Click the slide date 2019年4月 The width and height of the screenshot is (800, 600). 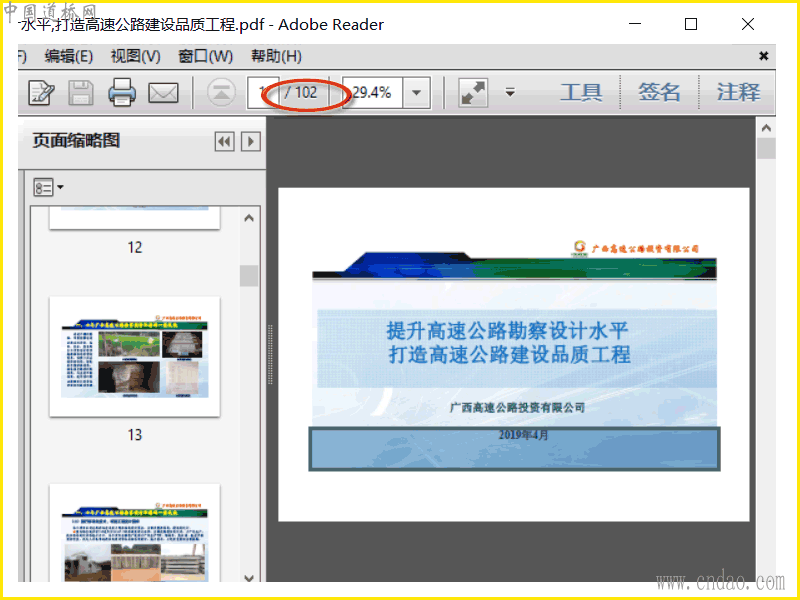pyautogui.click(x=523, y=435)
